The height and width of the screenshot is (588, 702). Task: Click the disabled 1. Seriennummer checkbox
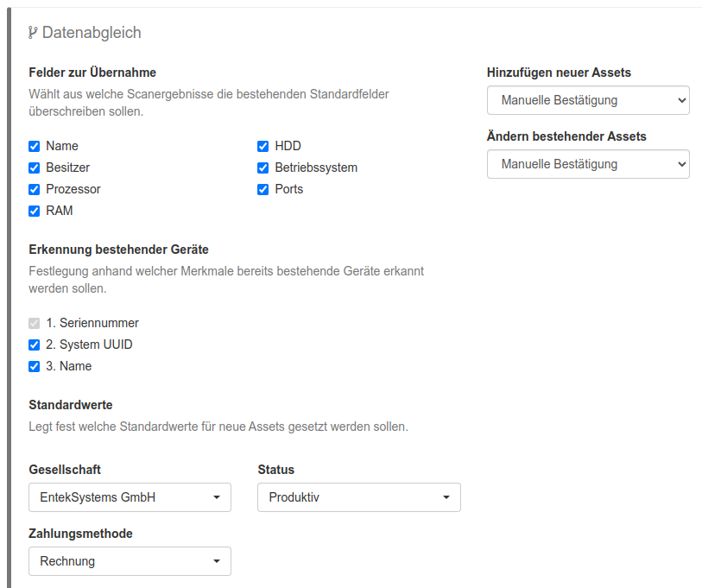[35, 323]
